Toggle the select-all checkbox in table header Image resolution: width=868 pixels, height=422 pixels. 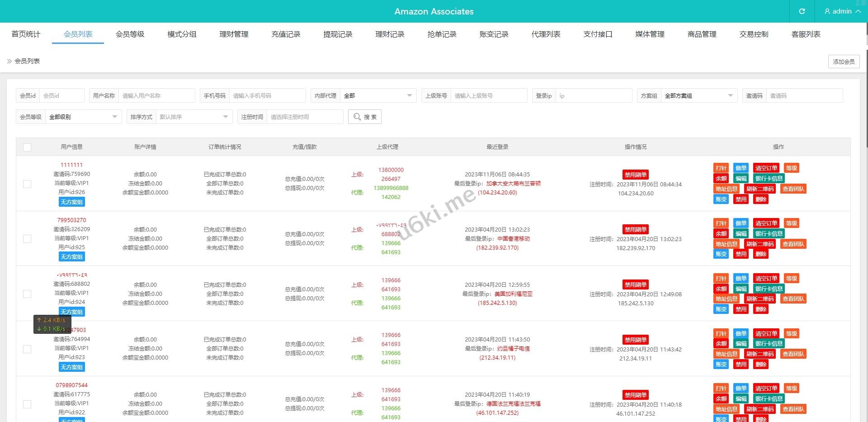pos(27,147)
